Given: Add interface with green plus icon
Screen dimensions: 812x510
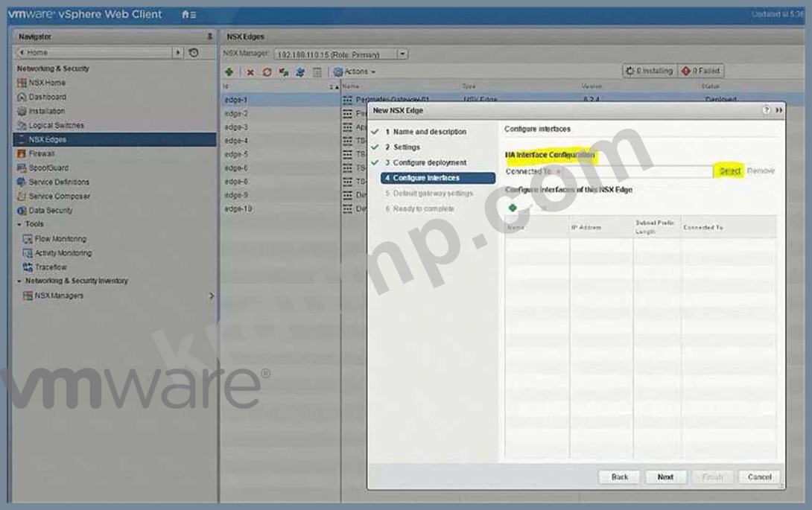Looking at the screenshot, I should pos(513,208).
